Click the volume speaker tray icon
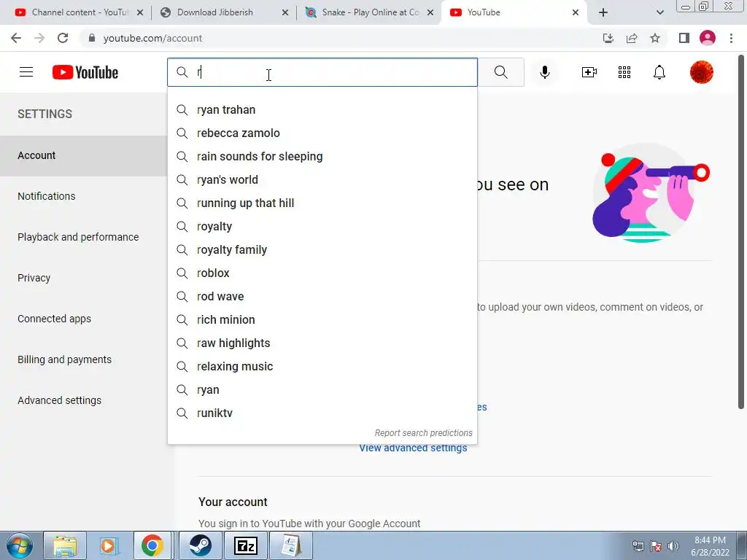The height and width of the screenshot is (560, 747). click(673, 546)
